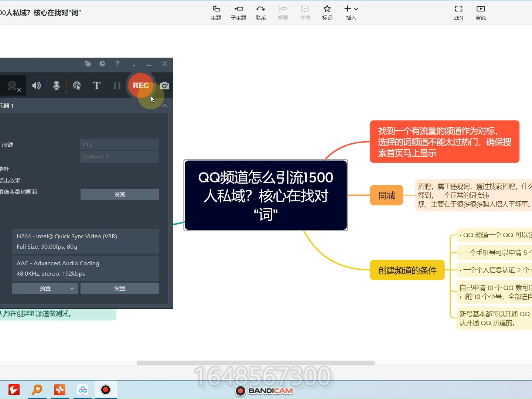Viewport: 532px width, 399px height.
Task: Collapse Bandicam settings panel with chevron
Action: pos(165,106)
